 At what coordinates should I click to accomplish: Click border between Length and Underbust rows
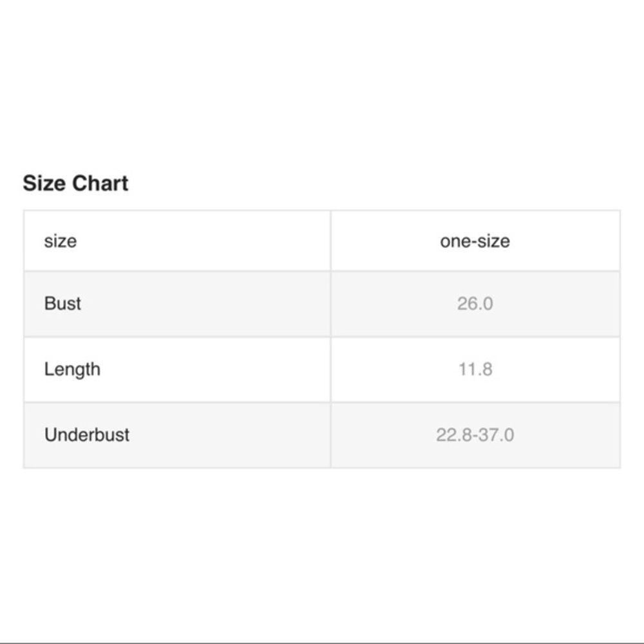click(322, 402)
